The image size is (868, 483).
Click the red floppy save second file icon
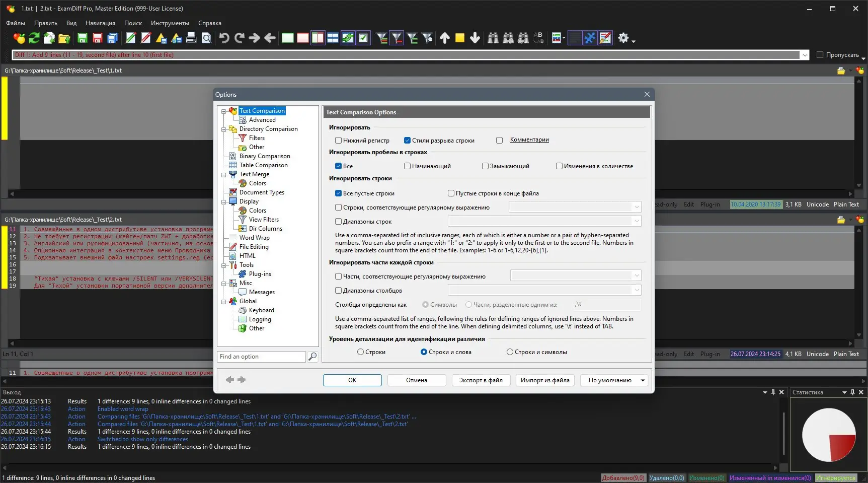pyautogui.click(x=98, y=38)
